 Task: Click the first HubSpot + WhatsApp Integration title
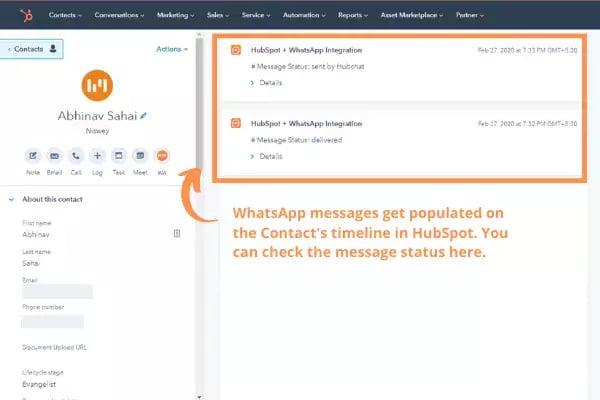pyautogui.click(x=306, y=50)
